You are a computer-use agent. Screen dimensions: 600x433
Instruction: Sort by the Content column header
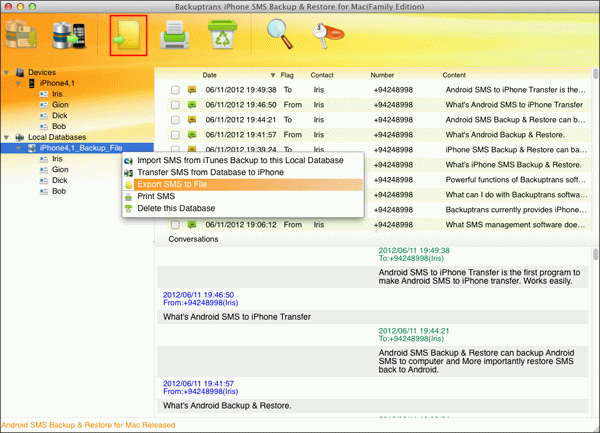[454, 75]
